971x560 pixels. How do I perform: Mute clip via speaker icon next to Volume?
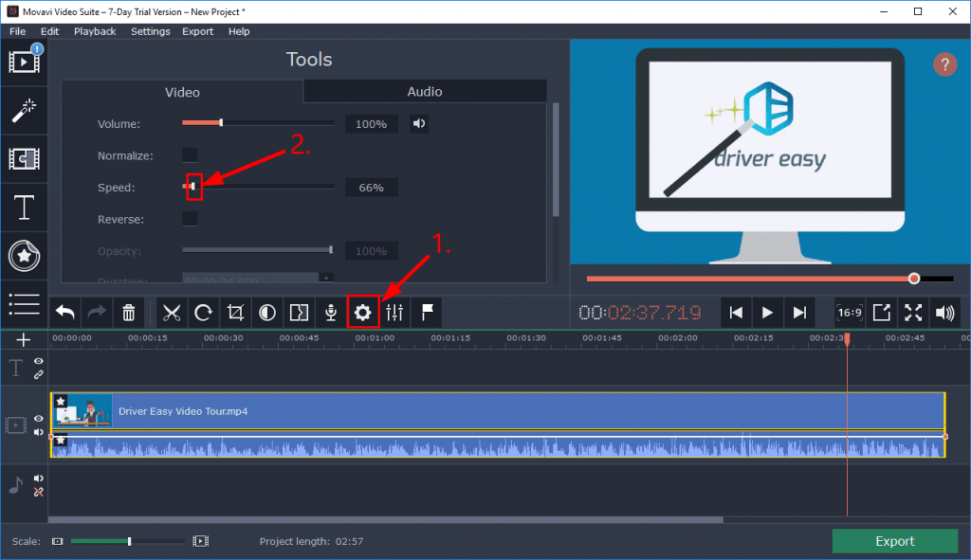[419, 124]
